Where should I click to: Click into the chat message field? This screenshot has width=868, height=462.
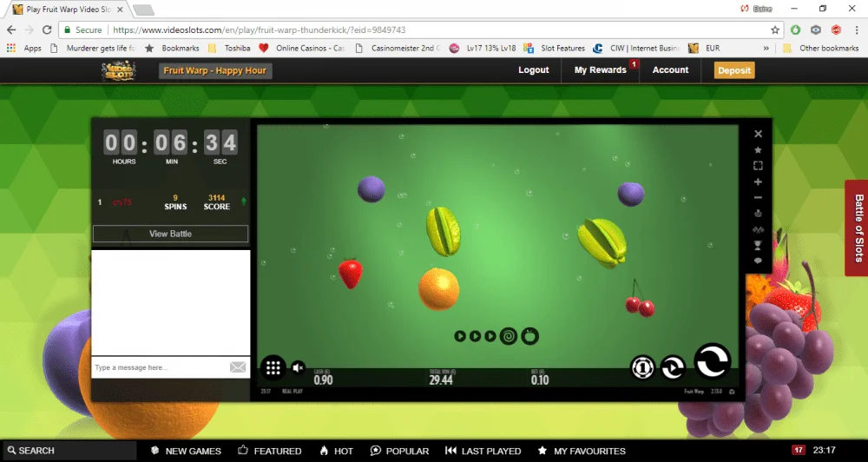161,367
